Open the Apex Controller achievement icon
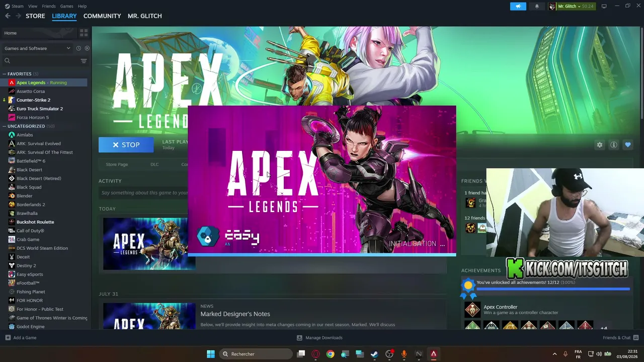Viewport: 644px width, 362px height. pos(472,310)
